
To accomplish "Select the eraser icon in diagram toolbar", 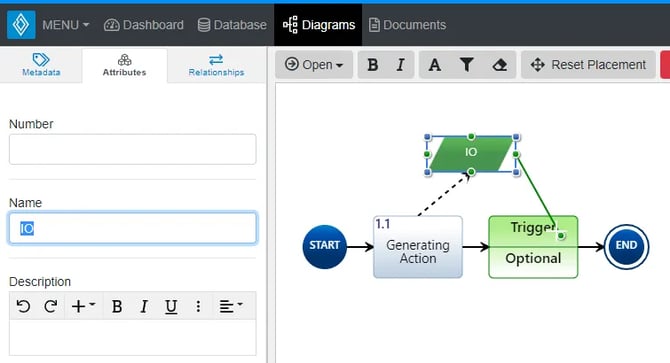I will coord(500,65).
